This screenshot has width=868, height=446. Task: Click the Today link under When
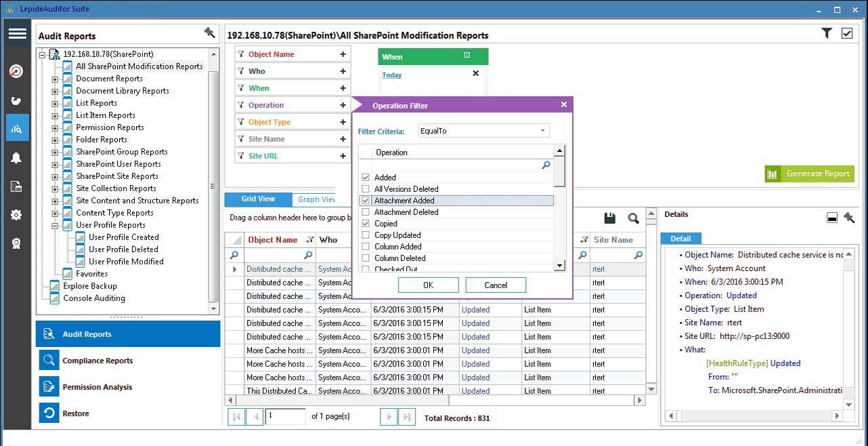[x=392, y=75]
